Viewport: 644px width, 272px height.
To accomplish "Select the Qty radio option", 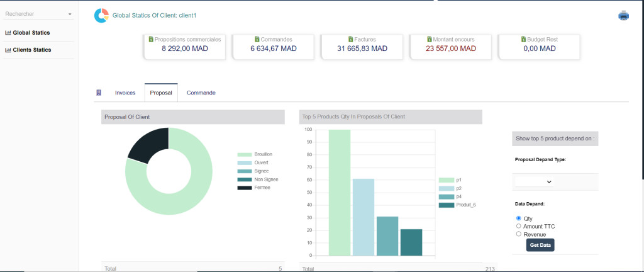I will 518,218.
